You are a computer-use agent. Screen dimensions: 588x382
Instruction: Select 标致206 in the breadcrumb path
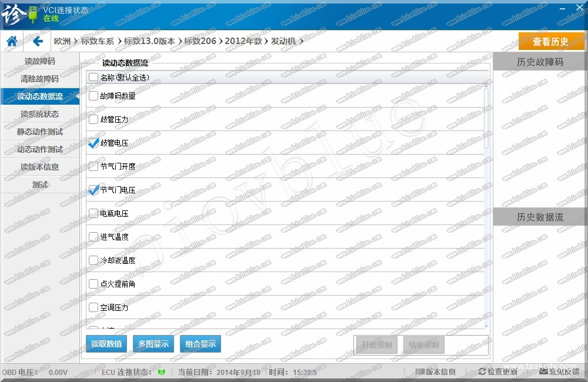point(200,41)
